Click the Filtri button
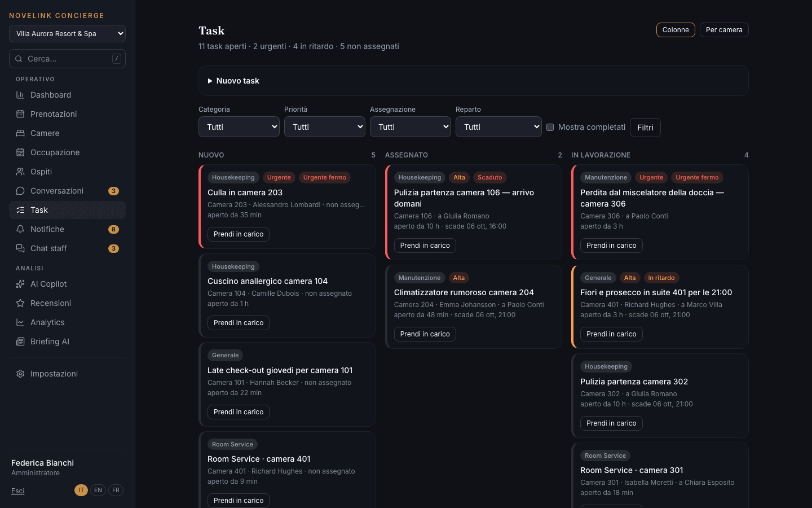The width and height of the screenshot is (812, 508). pyautogui.click(x=645, y=128)
